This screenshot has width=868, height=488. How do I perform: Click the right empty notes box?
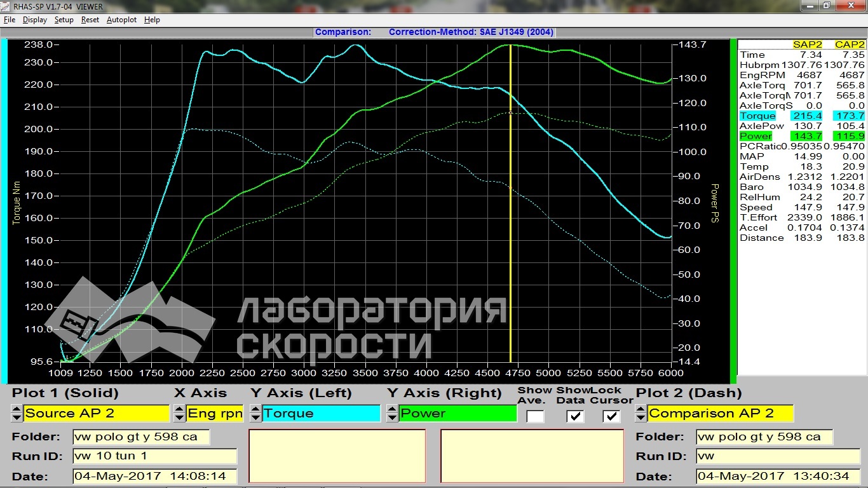(x=532, y=456)
